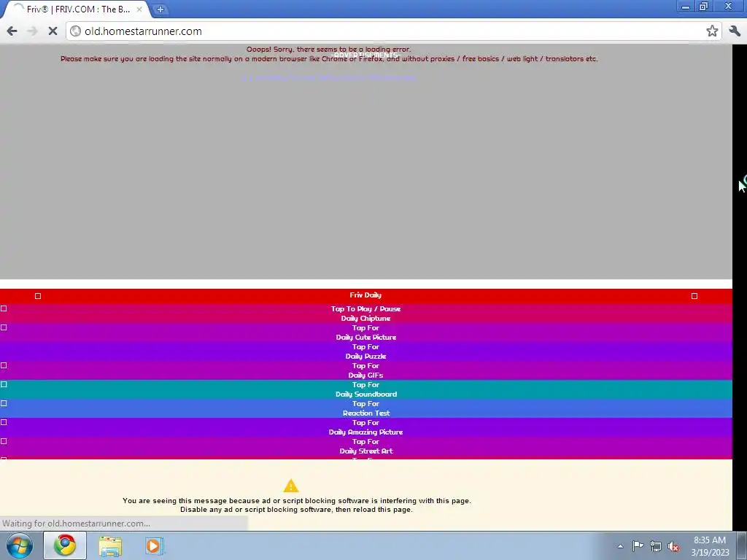Click the left square icon in Friv Daily bar
Viewport: 747px width, 560px height.
point(38,296)
